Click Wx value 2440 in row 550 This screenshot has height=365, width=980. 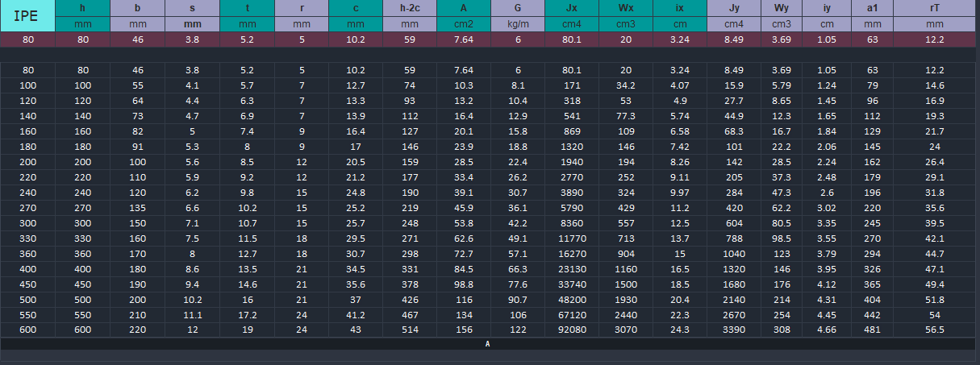[626, 314]
